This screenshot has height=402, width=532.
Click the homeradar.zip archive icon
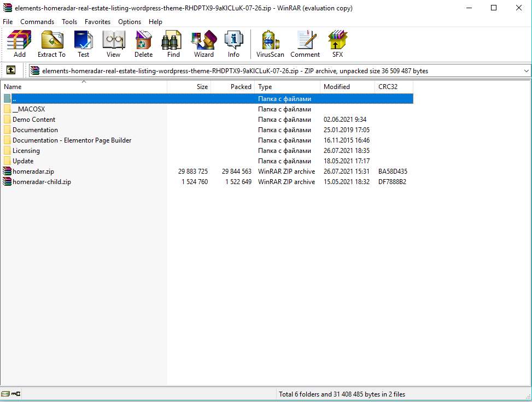pyautogui.click(x=7, y=171)
